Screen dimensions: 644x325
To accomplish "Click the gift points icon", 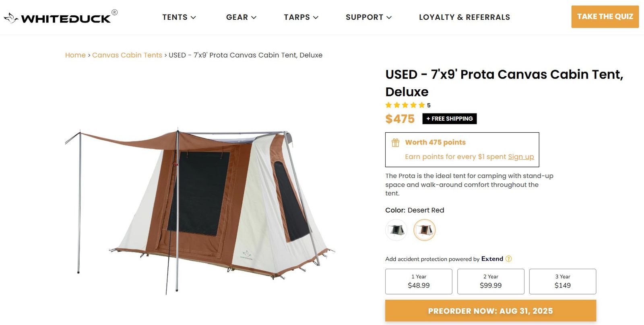I will point(396,142).
